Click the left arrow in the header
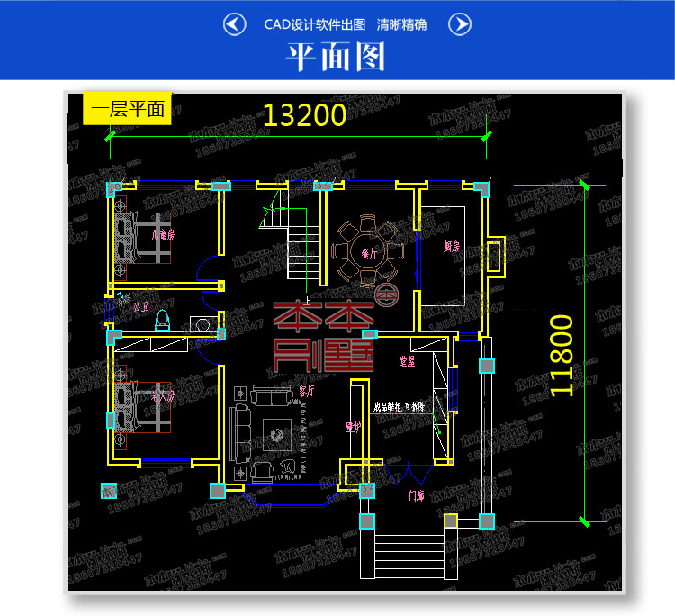 pyautogui.click(x=235, y=24)
